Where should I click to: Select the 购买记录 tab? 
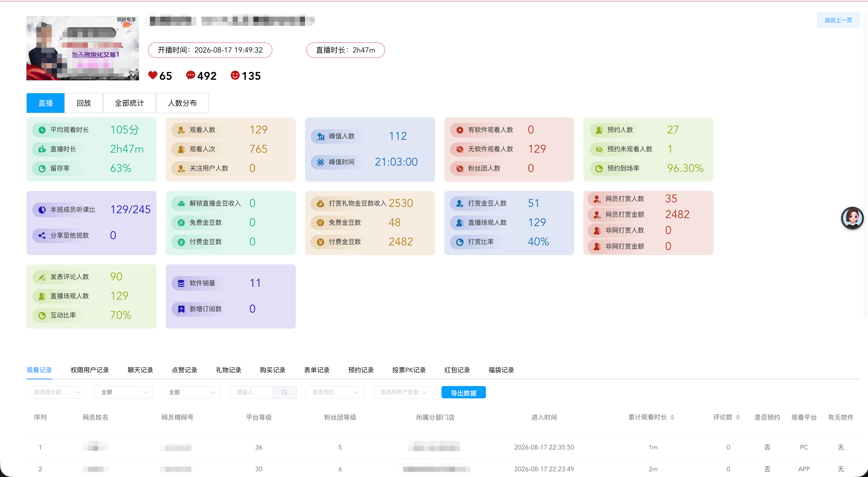[273, 370]
